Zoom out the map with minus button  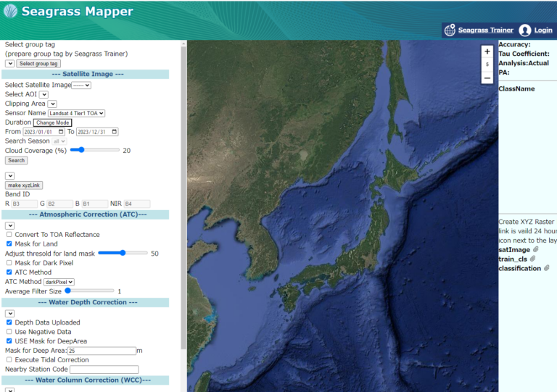click(x=487, y=78)
